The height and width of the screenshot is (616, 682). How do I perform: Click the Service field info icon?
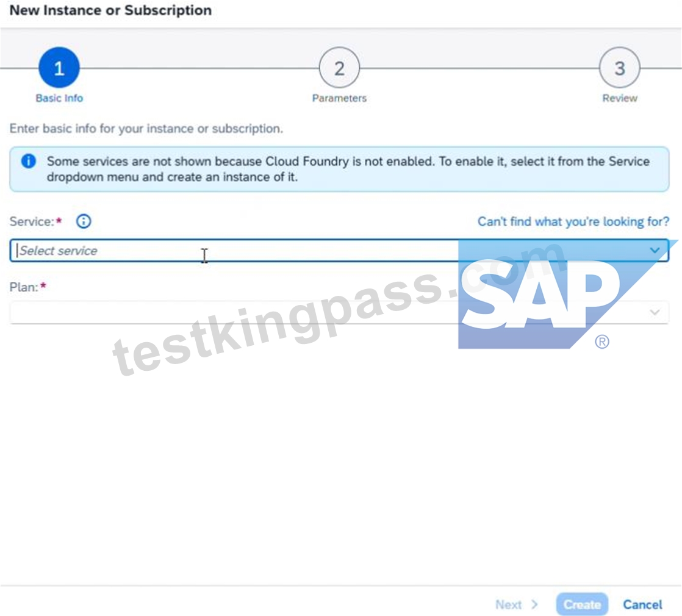(x=84, y=221)
